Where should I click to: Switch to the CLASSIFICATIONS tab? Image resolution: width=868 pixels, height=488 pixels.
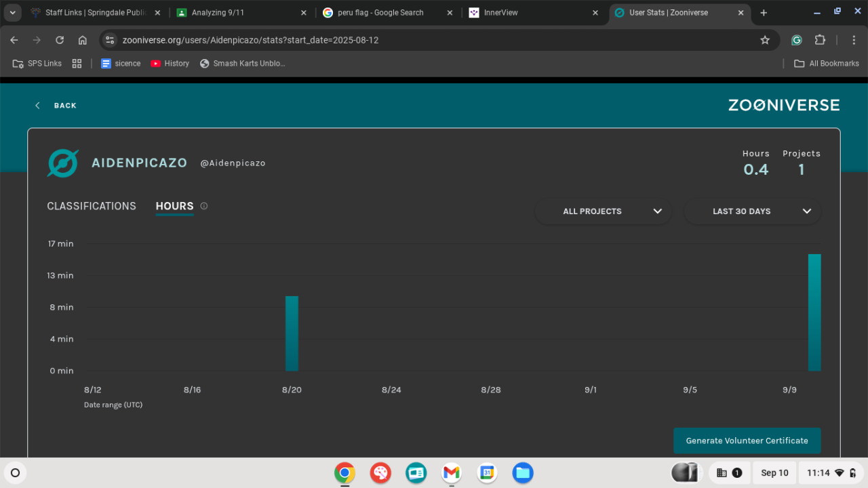(x=92, y=206)
